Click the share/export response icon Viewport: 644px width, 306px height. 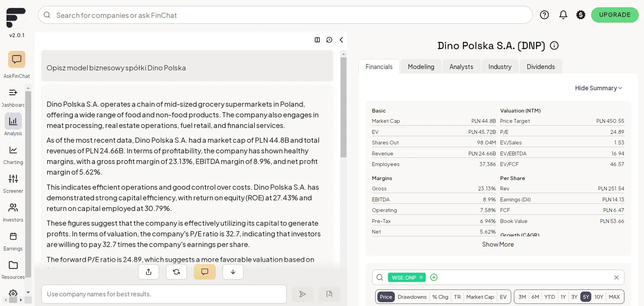[x=149, y=272]
